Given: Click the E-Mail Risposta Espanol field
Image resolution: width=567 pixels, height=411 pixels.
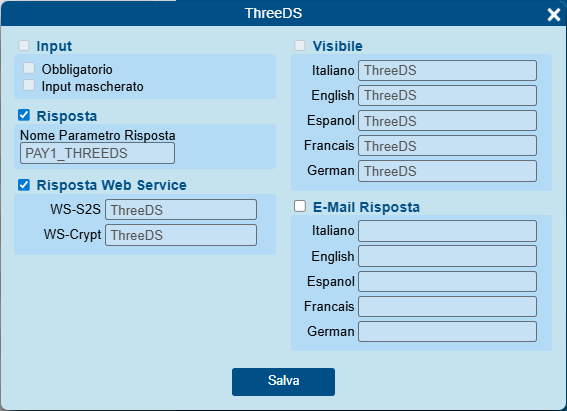Looking at the screenshot, I should click(x=448, y=281).
